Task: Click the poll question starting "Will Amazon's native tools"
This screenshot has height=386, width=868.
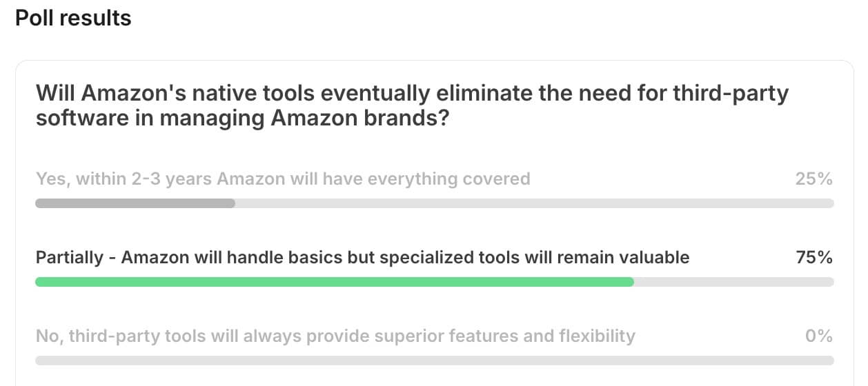Action: [412, 105]
